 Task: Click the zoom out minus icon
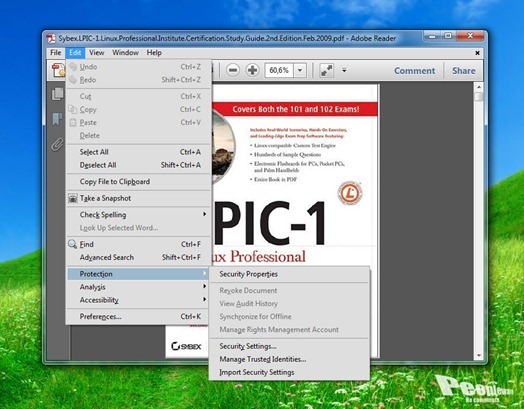click(233, 71)
